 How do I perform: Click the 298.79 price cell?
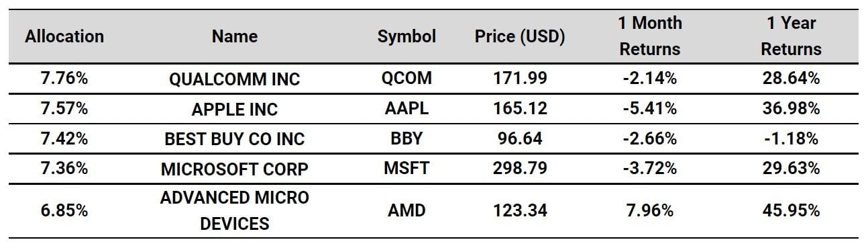pyautogui.click(x=520, y=169)
